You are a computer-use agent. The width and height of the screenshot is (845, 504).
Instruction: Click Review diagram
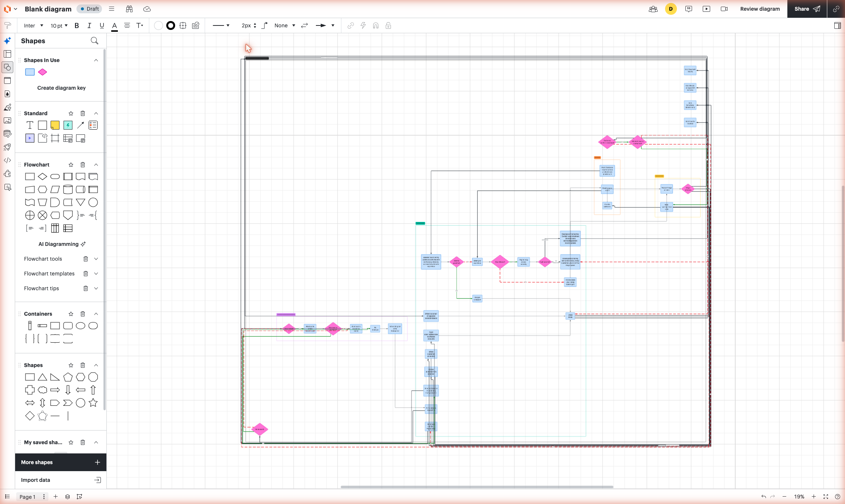coord(760,9)
